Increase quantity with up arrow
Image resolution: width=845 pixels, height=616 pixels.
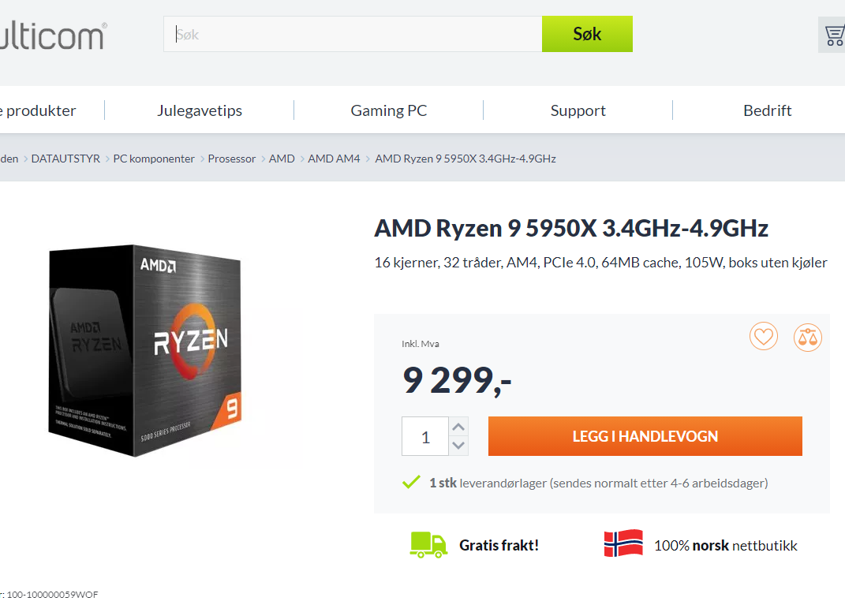coord(458,427)
